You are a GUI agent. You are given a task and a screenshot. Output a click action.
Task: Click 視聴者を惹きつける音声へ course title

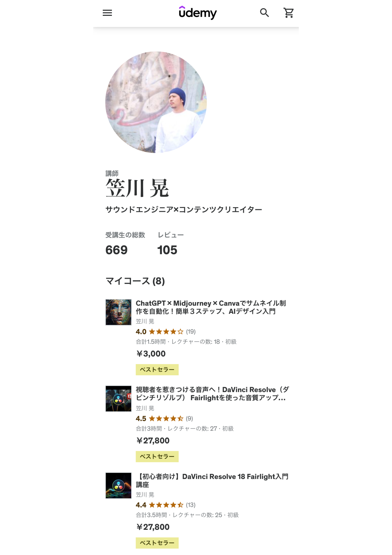coord(212,394)
